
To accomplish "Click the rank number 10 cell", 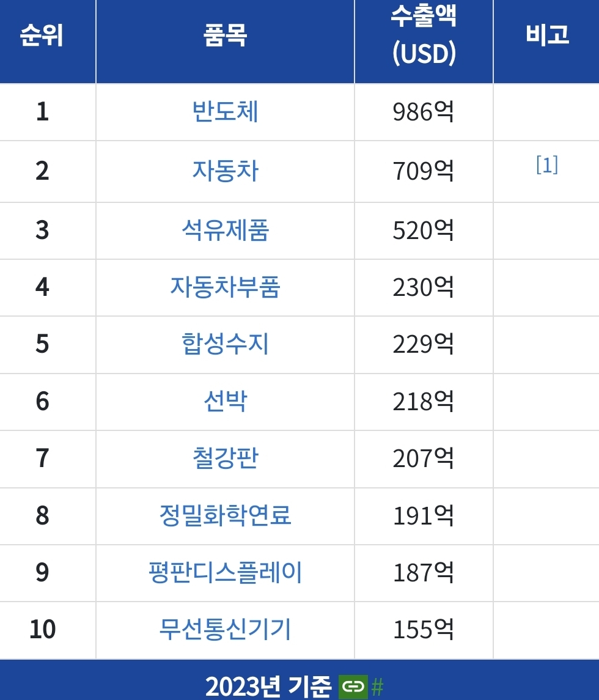I will pos(42,630).
